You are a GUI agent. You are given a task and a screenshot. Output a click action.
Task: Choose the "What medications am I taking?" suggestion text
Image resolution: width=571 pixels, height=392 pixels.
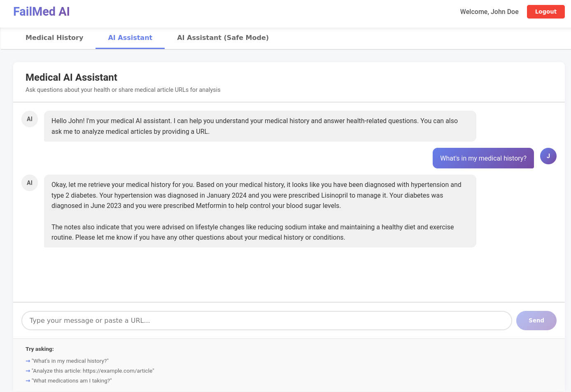pyautogui.click(x=72, y=381)
